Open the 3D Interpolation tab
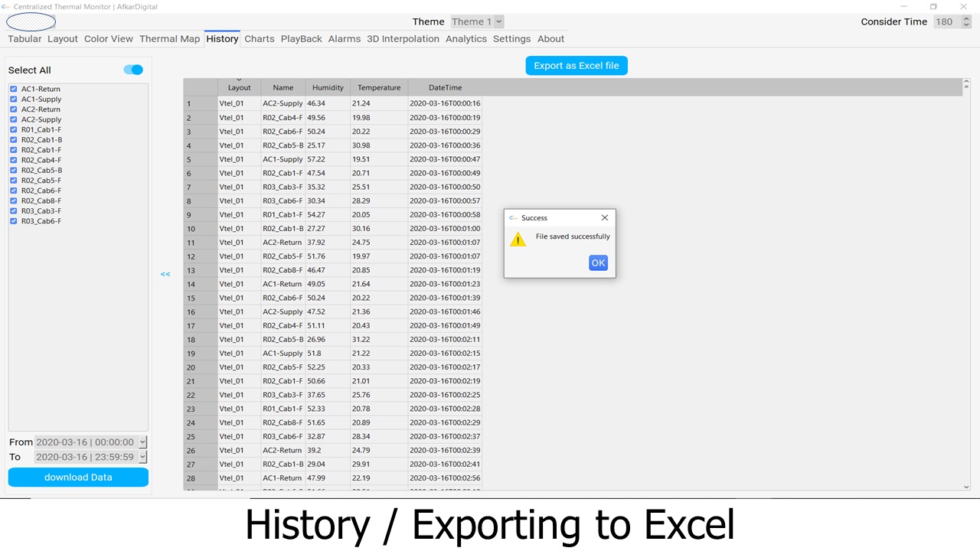Image resolution: width=980 pixels, height=551 pixels. pos(403,39)
